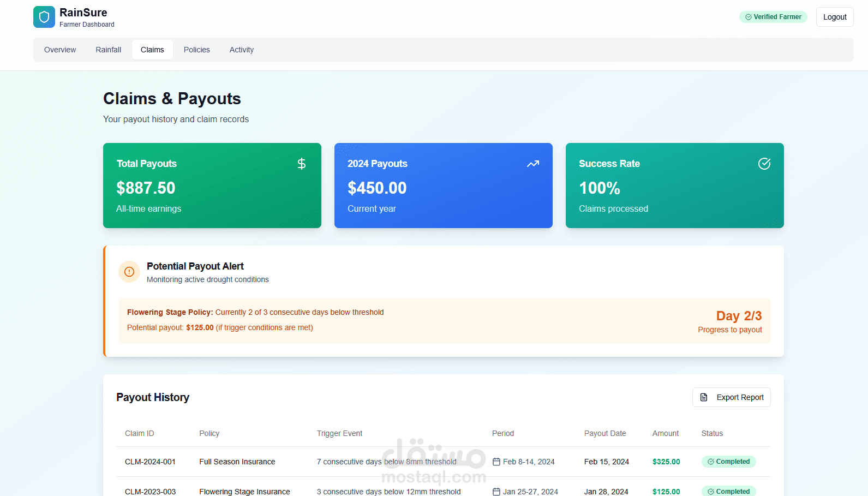Image resolution: width=868 pixels, height=496 pixels.
Task: Click the Claim ID column header
Action: click(x=140, y=433)
